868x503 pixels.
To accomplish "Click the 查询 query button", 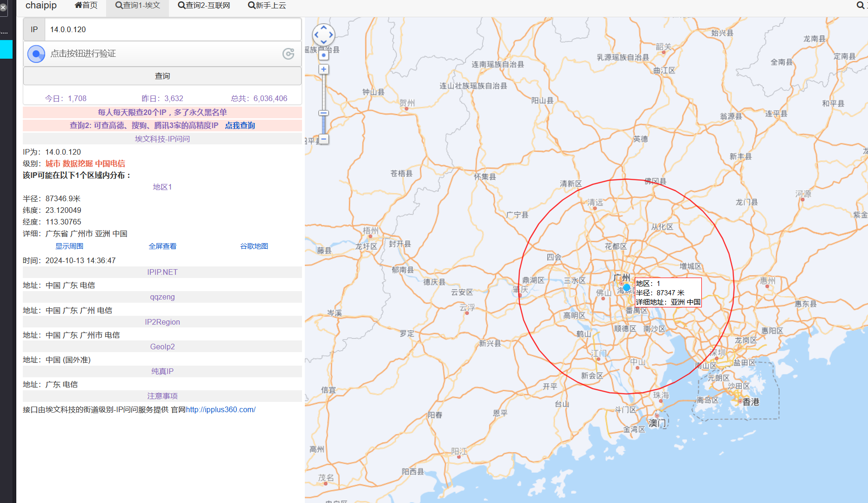I will [162, 76].
